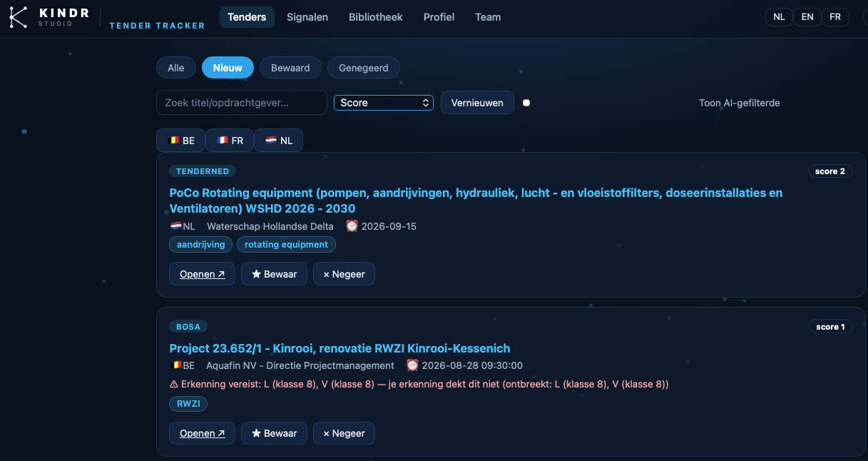Click the score 2 badge

pos(830,171)
